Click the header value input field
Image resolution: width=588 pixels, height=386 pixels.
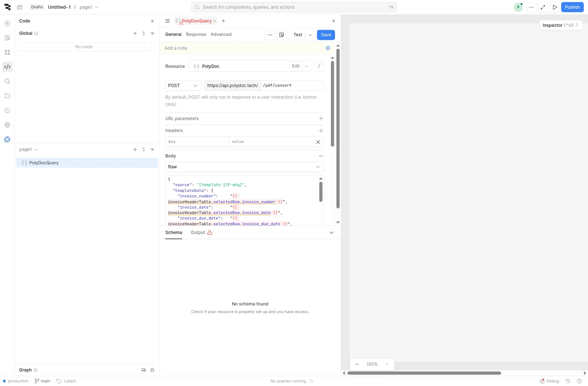(271, 142)
